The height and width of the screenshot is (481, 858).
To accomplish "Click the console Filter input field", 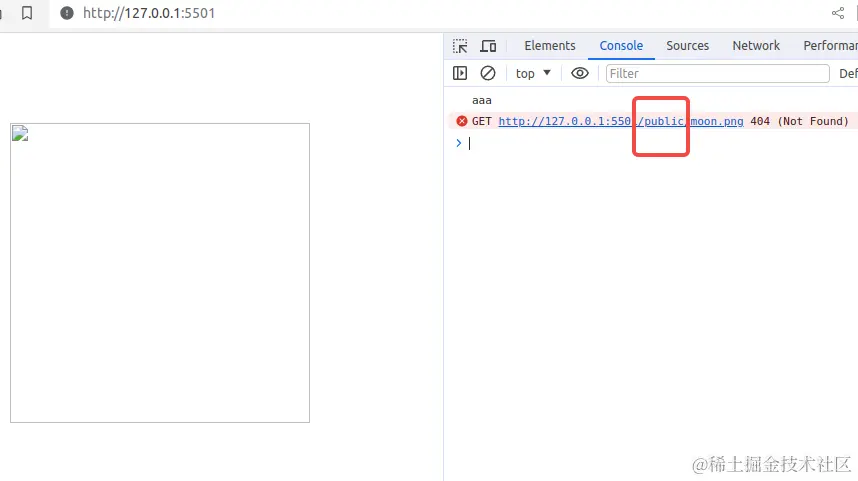I will click(x=717, y=73).
